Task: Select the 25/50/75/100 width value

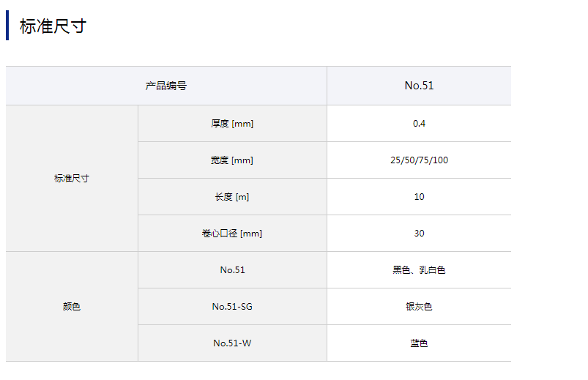Action: click(x=419, y=160)
